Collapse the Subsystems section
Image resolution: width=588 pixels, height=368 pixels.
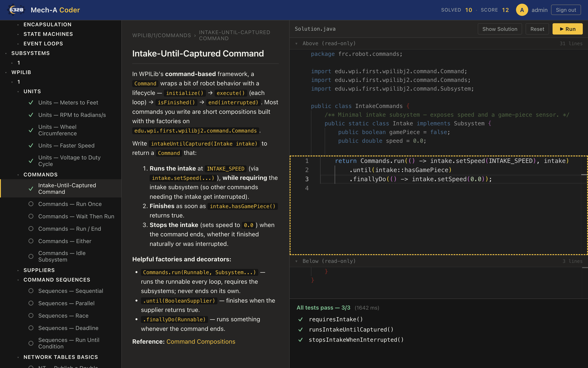pyautogui.click(x=6, y=53)
